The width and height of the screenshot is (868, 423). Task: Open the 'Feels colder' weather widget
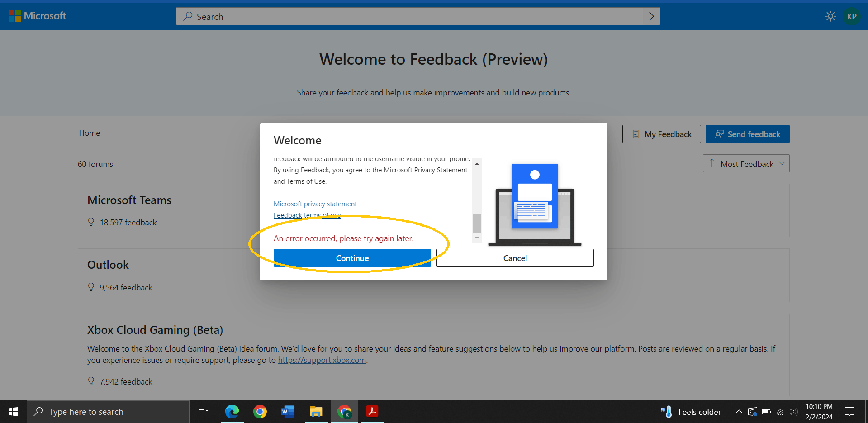coord(691,412)
